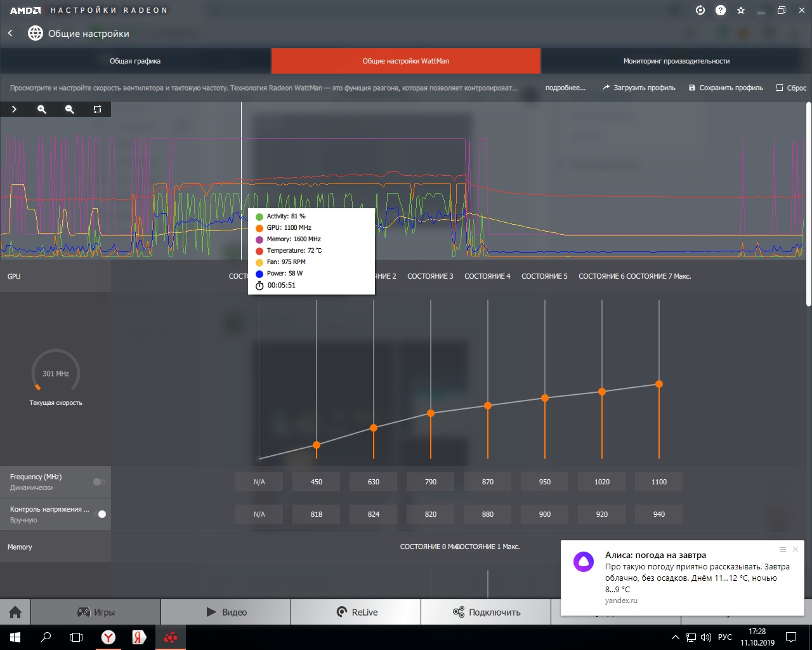Open the Windows Start menu
This screenshot has height=650, width=812.
pyautogui.click(x=15, y=637)
